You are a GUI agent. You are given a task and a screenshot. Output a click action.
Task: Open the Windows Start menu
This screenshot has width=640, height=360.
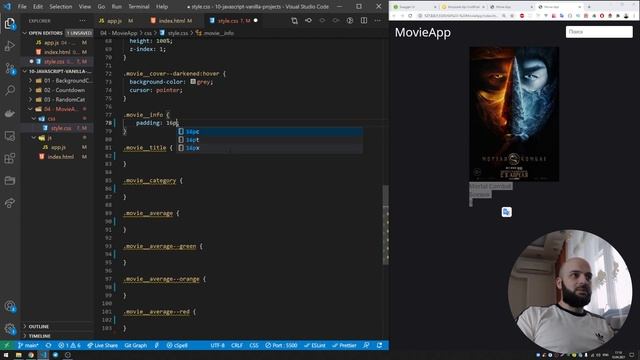[x=6, y=355]
